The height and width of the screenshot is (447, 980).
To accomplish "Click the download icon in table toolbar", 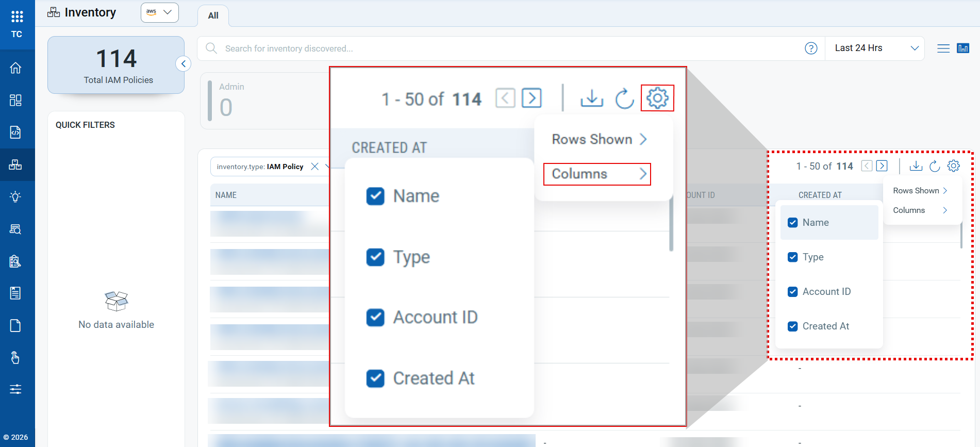I will click(916, 166).
